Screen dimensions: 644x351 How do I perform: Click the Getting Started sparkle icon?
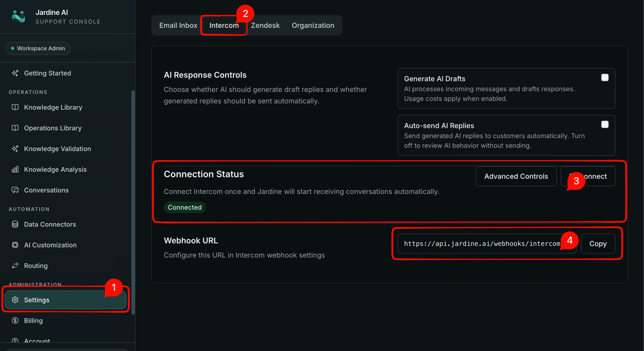click(x=15, y=73)
